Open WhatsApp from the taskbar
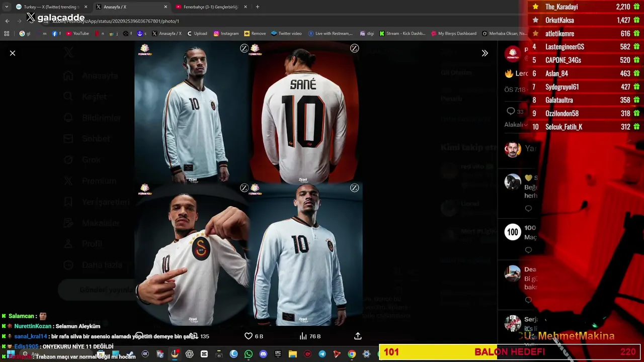644x362 pixels. tap(249, 354)
